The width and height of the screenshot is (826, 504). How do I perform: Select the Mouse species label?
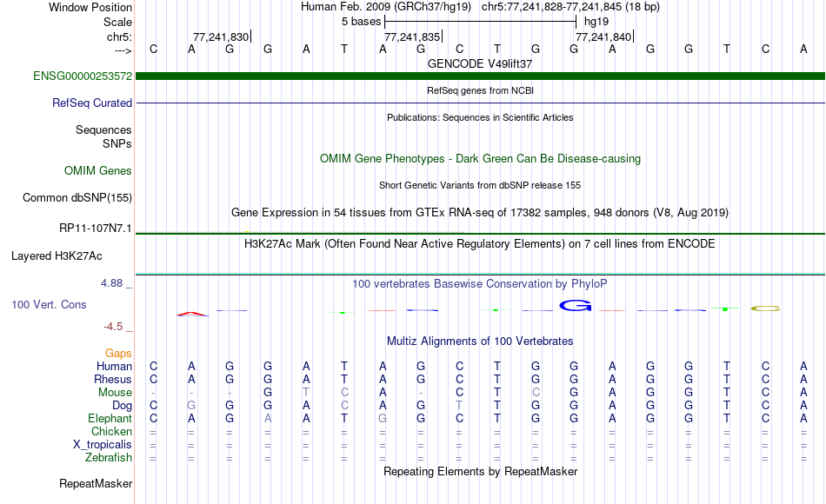pos(116,393)
